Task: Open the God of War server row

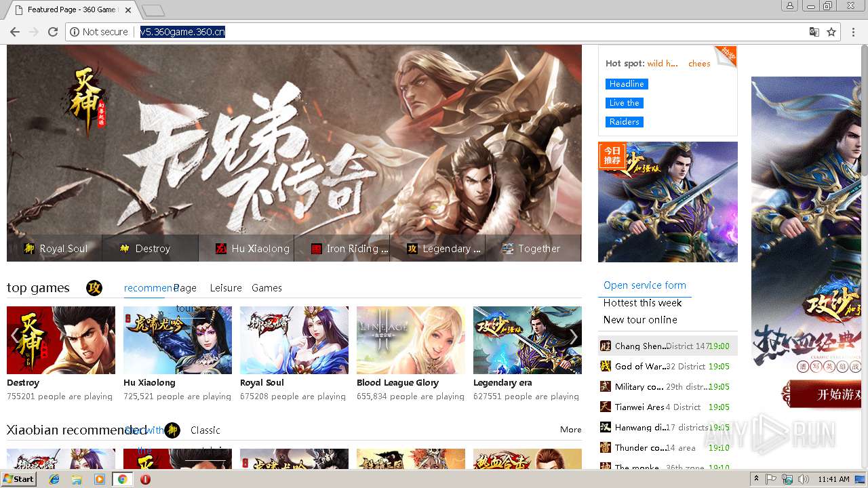Action: pos(668,366)
